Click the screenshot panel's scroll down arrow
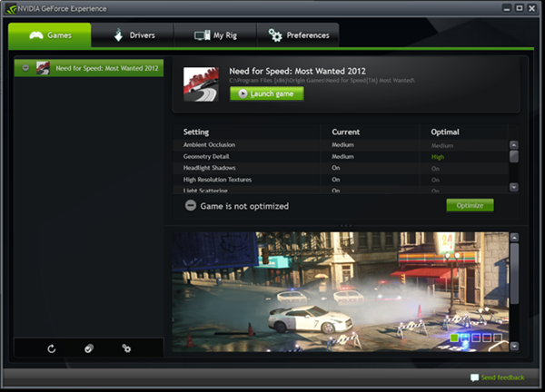The width and height of the screenshot is (545, 392). (x=514, y=346)
